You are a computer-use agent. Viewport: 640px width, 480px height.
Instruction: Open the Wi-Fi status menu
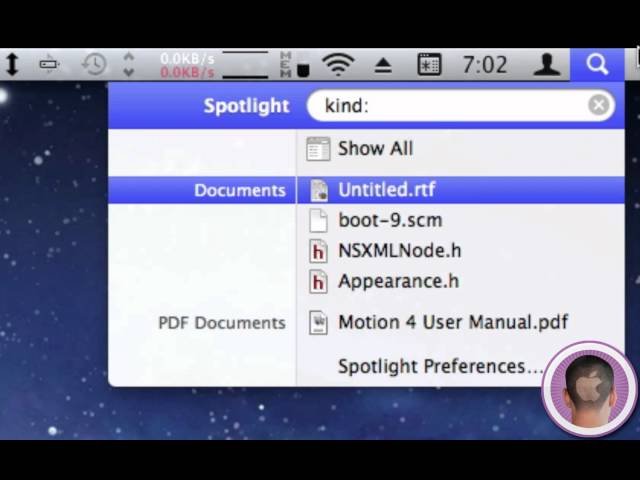click(x=339, y=65)
